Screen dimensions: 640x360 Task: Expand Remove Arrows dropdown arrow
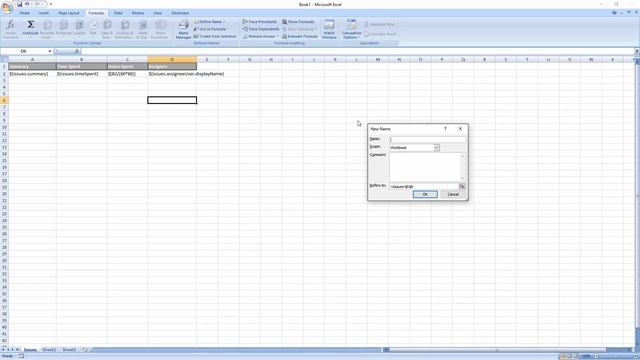tap(278, 36)
